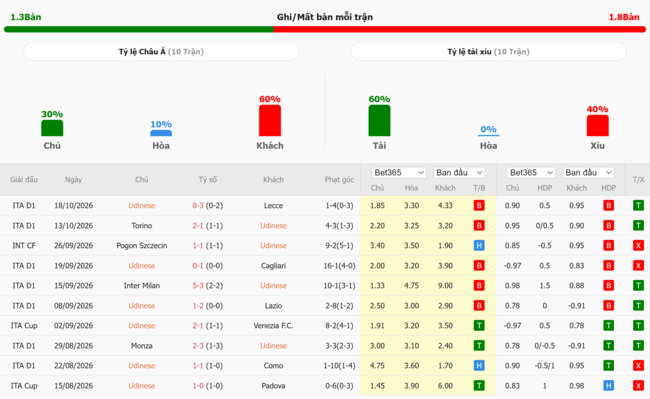Screen dimensions: 650x399
Task: Click Padova team name
Action: point(273,386)
